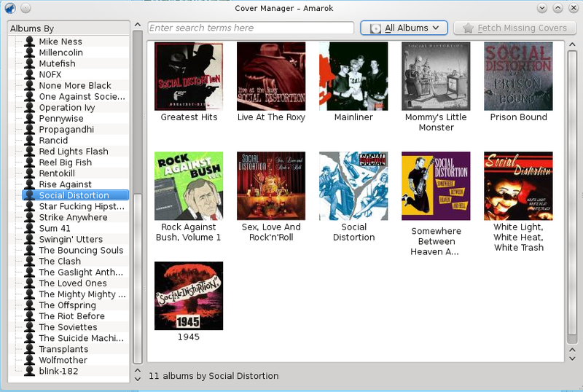This screenshot has width=583, height=392.
Task: Select White Light, White Heat cover
Action: (x=518, y=186)
